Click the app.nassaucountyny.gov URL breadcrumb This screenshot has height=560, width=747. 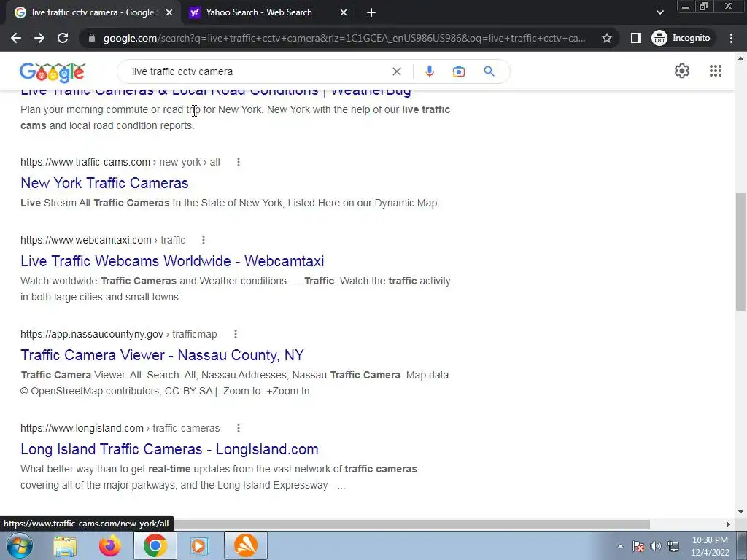pyautogui.click(x=118, y=334)
